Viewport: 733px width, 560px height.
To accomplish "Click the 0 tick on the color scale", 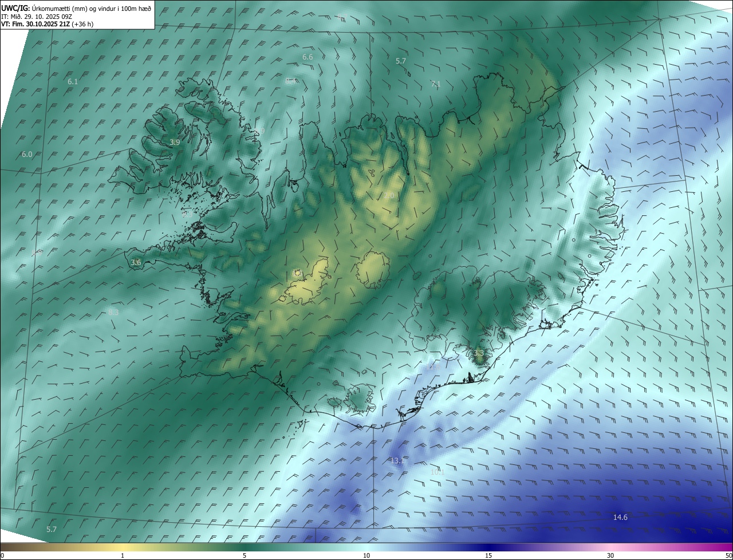I will click(x=2, y=555).
